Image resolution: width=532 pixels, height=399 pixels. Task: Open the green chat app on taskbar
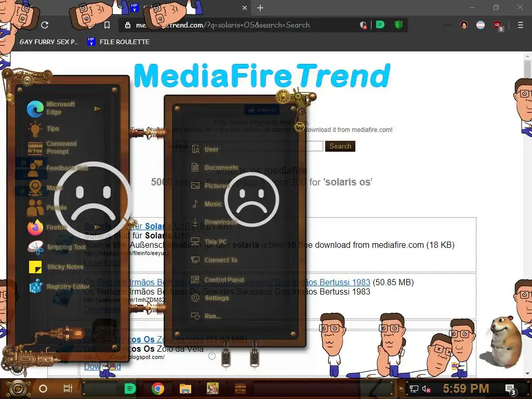(130, 389)
